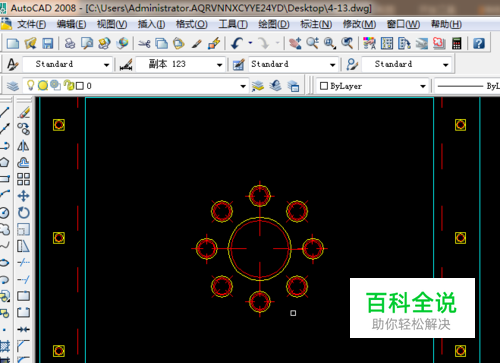Select the Trim tool
500x363 pixels.
pos(23,263)
